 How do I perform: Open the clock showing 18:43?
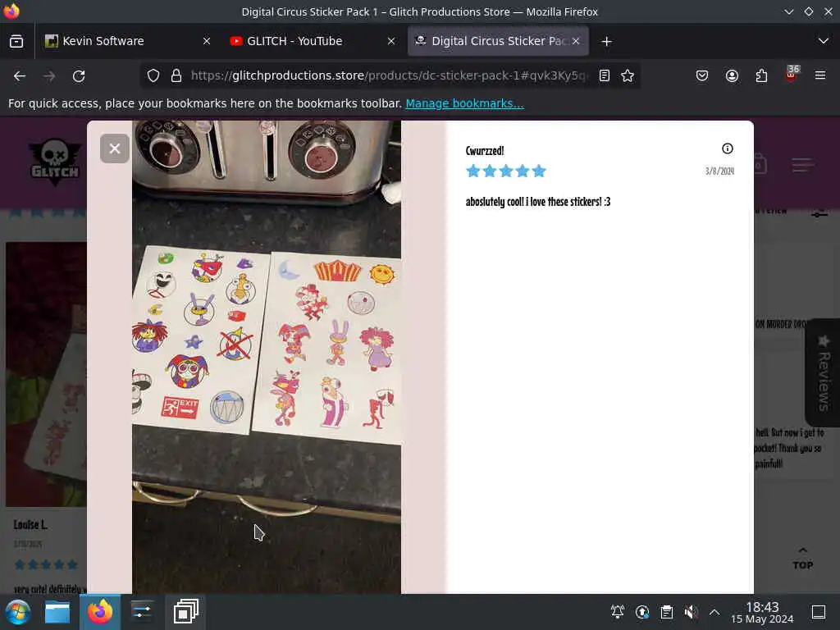coord(762,612)
